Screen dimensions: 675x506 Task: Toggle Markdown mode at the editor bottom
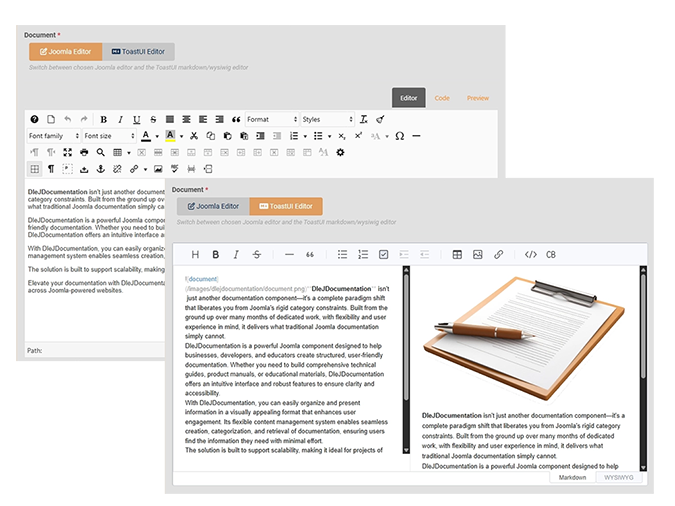pyautogui.click(x=572, y=478)
